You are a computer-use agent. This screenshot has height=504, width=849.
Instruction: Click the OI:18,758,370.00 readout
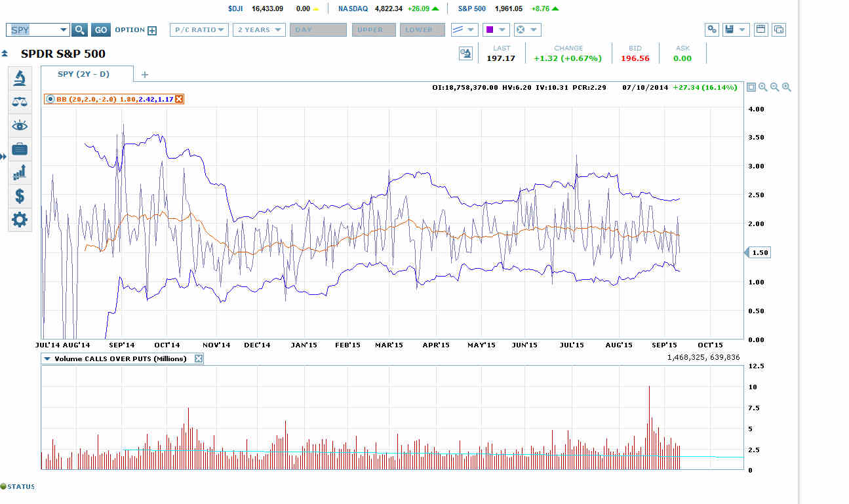tap(465, 87)
